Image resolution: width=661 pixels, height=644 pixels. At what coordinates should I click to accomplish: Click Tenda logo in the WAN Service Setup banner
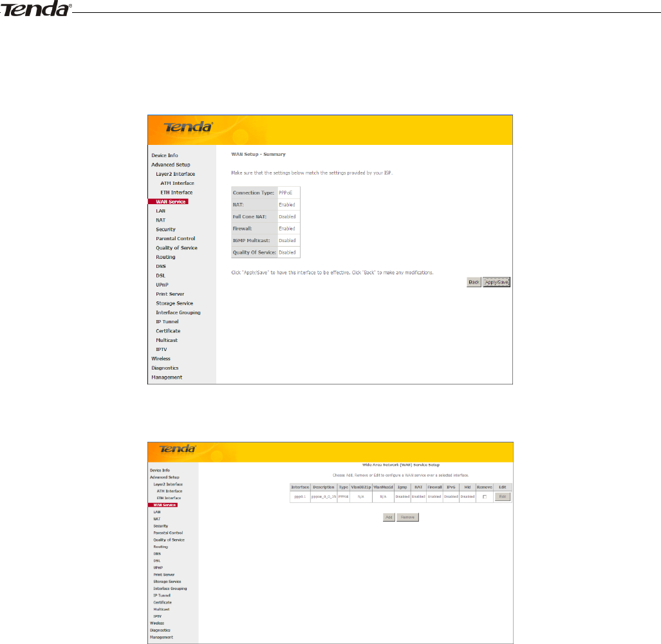[x=178, y=449]
